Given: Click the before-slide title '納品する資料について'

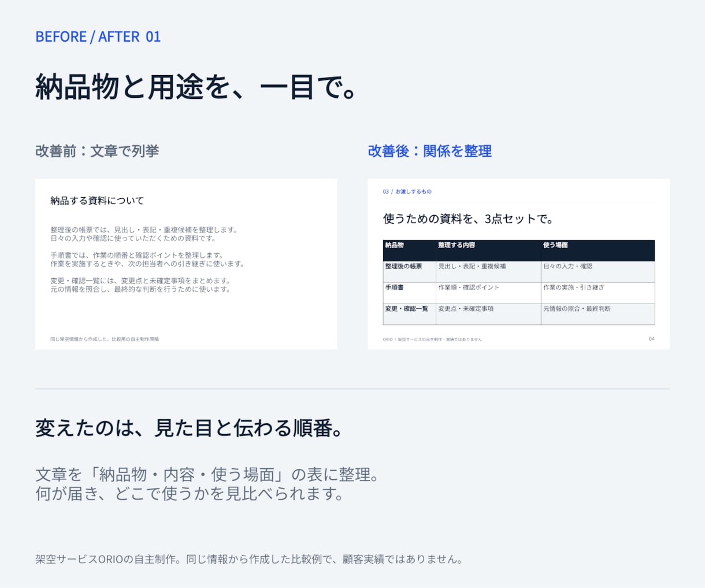Looking at the screenshot, I should click(97, 201).
